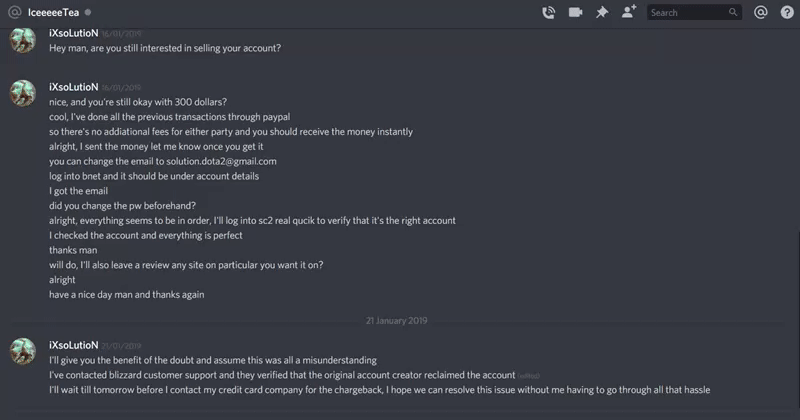Add friends to this DM
The height and width of the screenshot is (420, 800).
click(628, 13)
